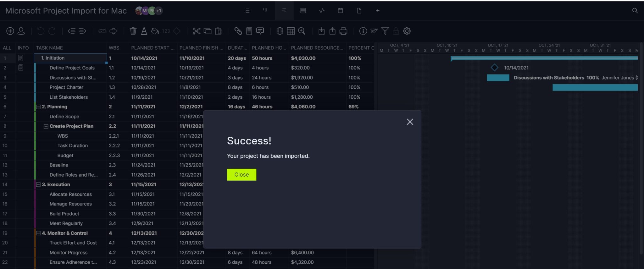Switch to the calendar view tab

[x=340, y=11]
